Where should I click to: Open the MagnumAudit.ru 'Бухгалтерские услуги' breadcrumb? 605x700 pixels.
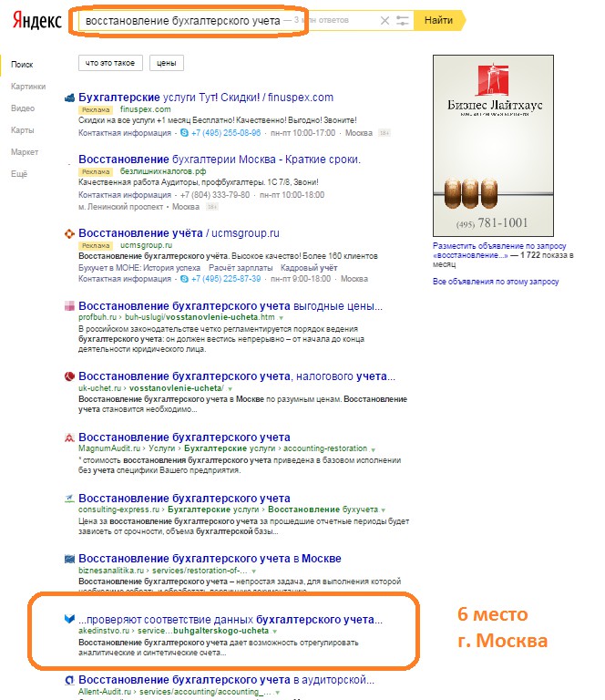230,448
